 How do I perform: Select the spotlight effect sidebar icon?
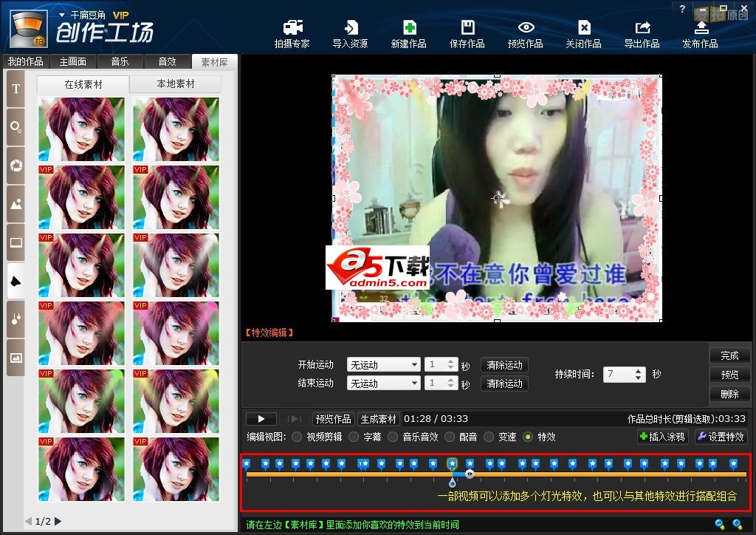point(16,281)
